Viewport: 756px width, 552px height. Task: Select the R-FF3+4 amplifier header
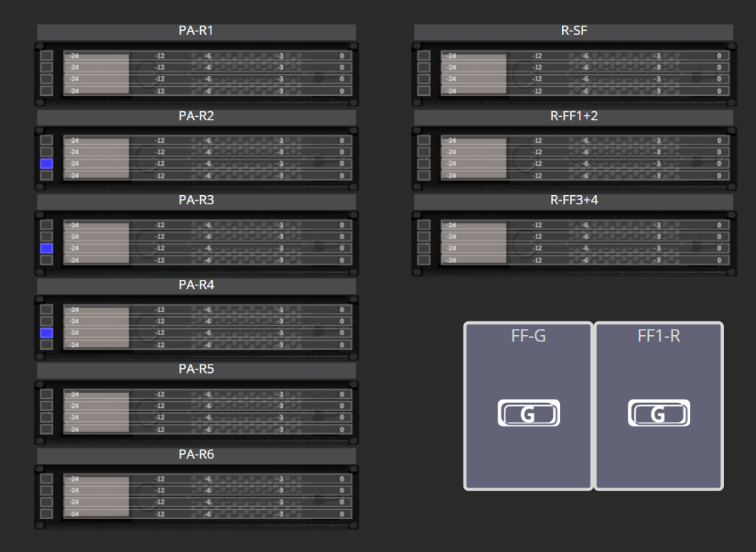tap(574, 201)
